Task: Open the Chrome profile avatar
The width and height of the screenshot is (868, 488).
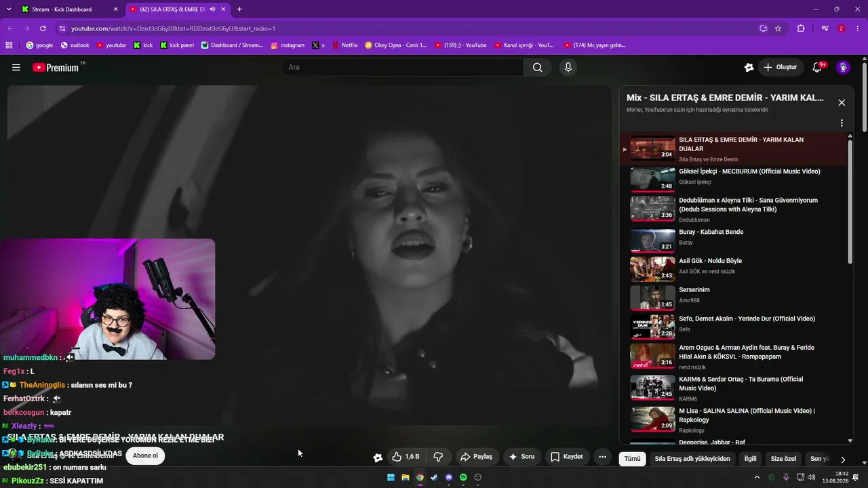Action: (x=842, y=28)
